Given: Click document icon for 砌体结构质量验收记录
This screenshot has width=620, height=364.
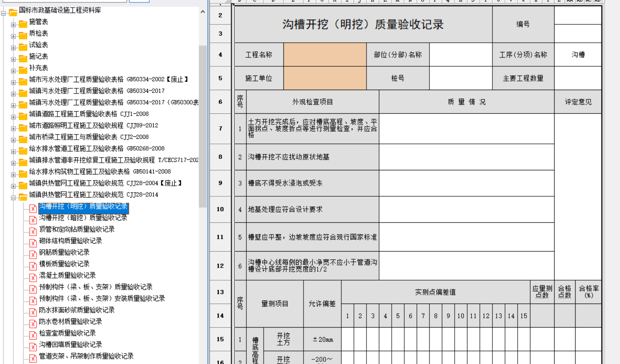Looking at the screenshot, I should coord(33,242).
